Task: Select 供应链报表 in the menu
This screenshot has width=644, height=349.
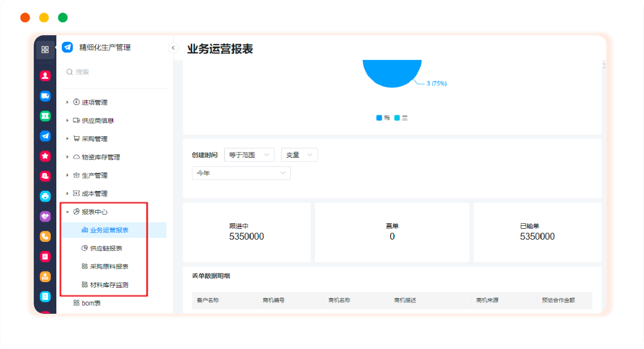Action: pos(106,248)
